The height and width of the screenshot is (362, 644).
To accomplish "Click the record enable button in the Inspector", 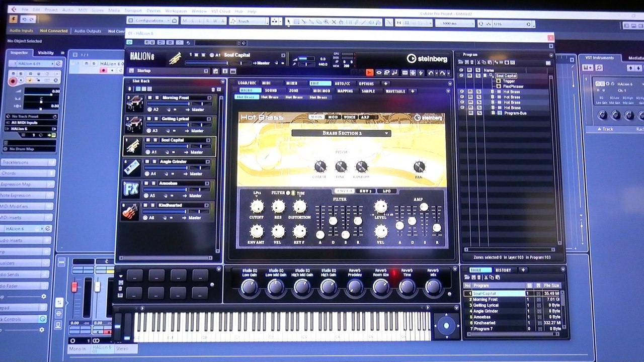I will (13, 81).
